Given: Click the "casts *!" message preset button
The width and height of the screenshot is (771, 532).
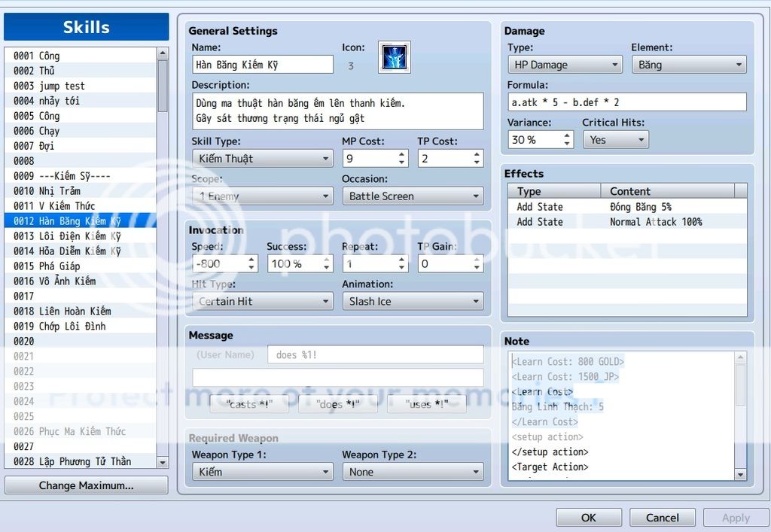Looking at the screenshot, I should click(248, 403).
